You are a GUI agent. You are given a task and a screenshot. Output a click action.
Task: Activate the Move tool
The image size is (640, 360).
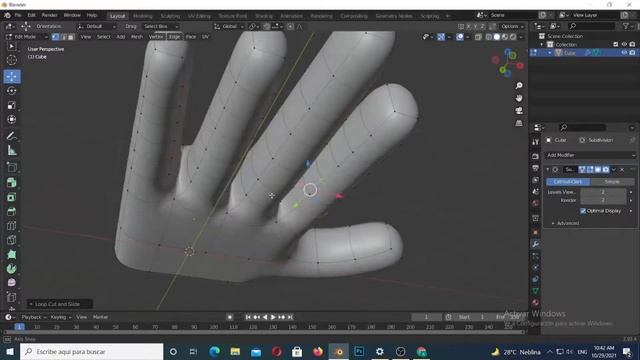coord(12,76)
